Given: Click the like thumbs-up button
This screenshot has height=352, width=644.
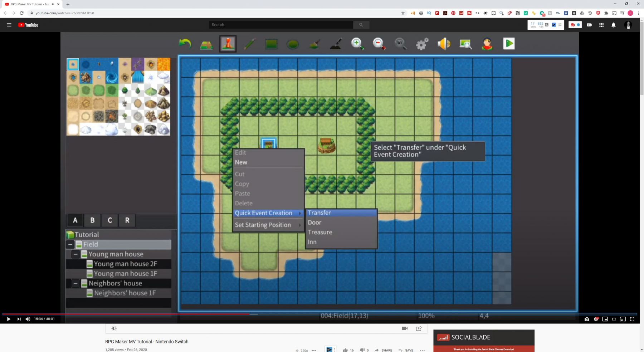Looking at the screenshot, I should point(345,350).
